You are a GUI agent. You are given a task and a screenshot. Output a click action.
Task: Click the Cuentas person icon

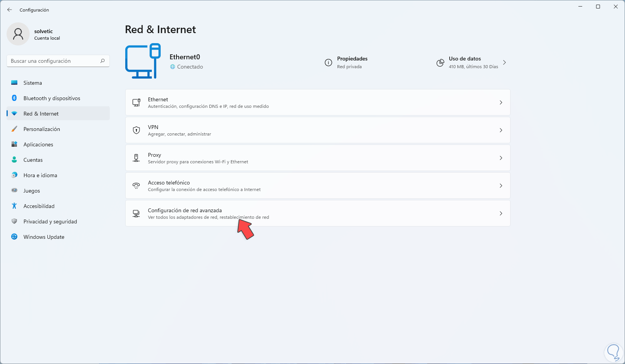point(14,160)
